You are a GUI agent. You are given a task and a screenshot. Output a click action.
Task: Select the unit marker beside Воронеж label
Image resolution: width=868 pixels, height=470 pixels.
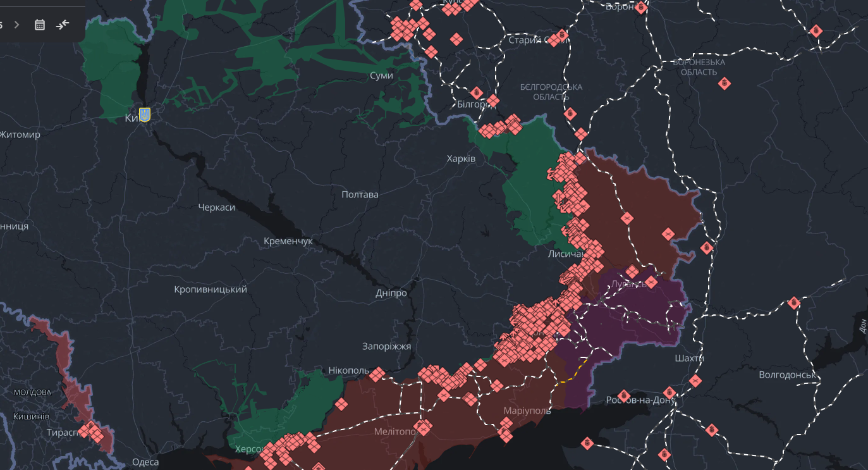tap(640, 8)
